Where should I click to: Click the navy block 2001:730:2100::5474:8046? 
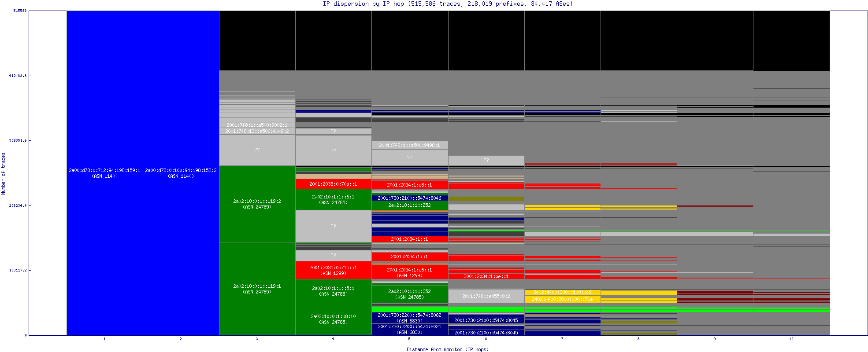pyautogui.click(x=410, y=198)
